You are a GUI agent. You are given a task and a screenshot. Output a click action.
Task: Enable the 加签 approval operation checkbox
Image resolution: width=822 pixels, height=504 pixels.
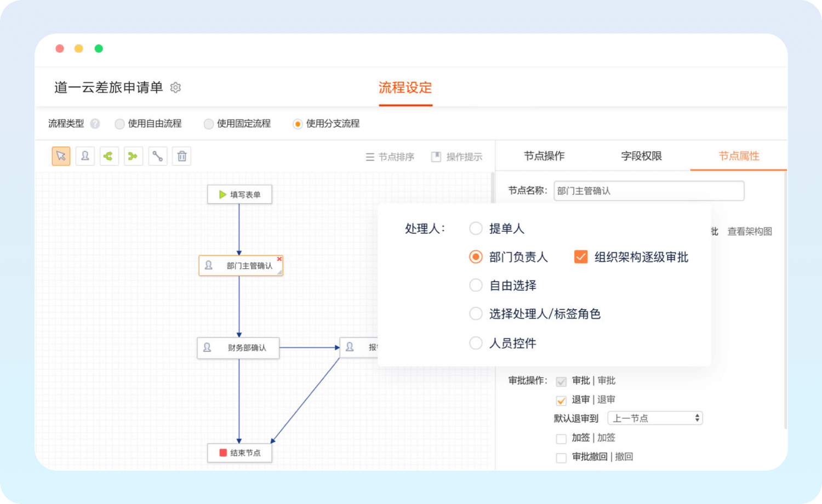561,438
